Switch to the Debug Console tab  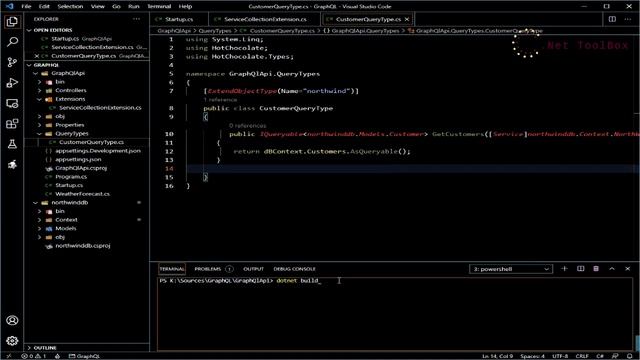click(294, 269)
